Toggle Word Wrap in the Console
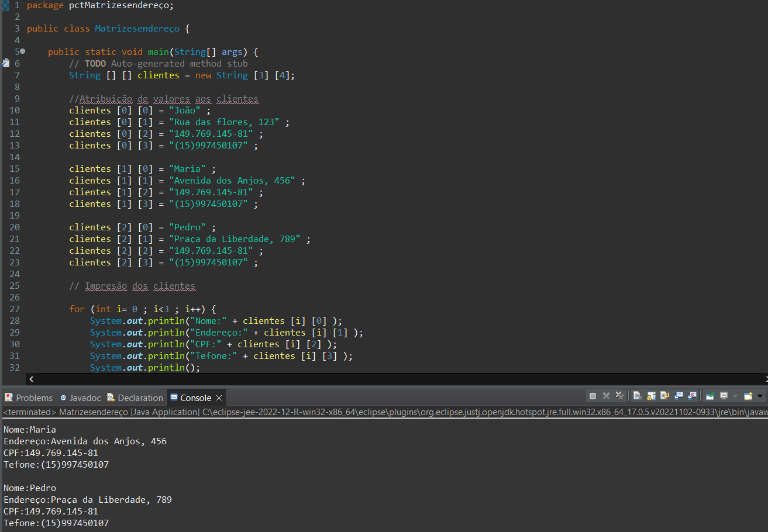The image size is (768, 532). point(665,396)
